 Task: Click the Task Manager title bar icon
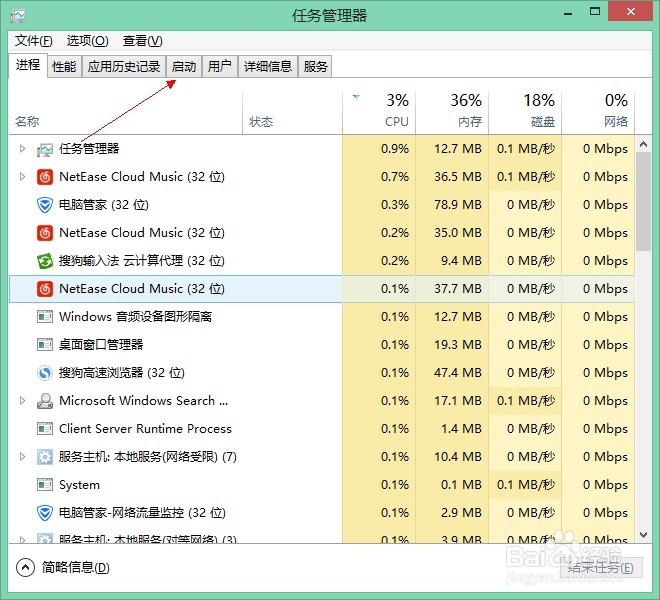(18, 16)
